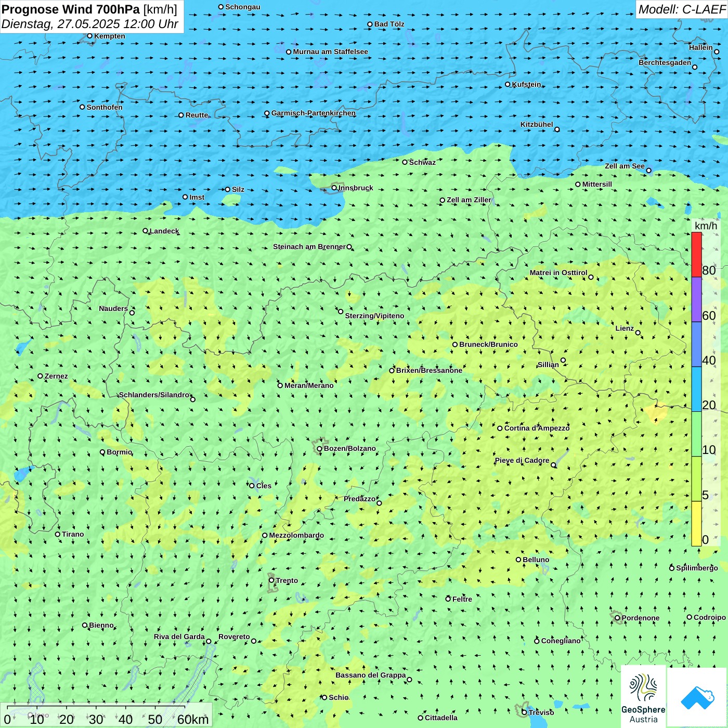Click the blue cloud logo icon
The image size is (728, 728).
[697, 698]
